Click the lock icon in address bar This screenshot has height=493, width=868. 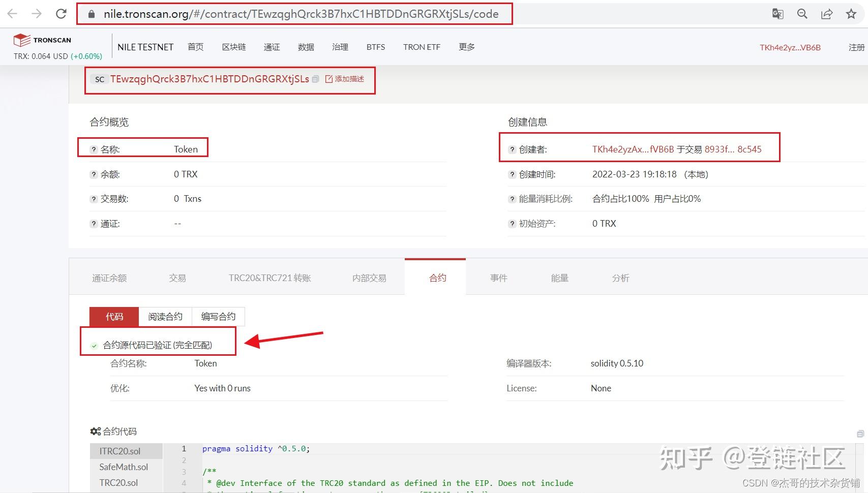click(x=92, y=14)
